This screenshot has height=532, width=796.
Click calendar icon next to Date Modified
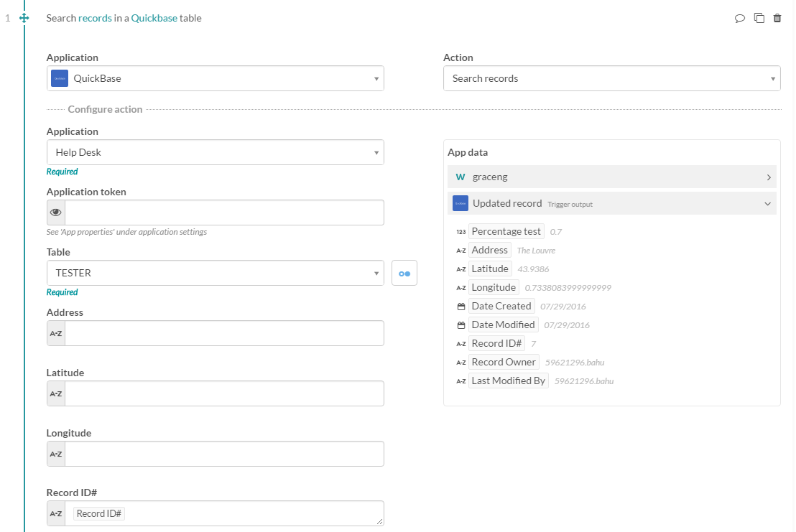(461, 325)
